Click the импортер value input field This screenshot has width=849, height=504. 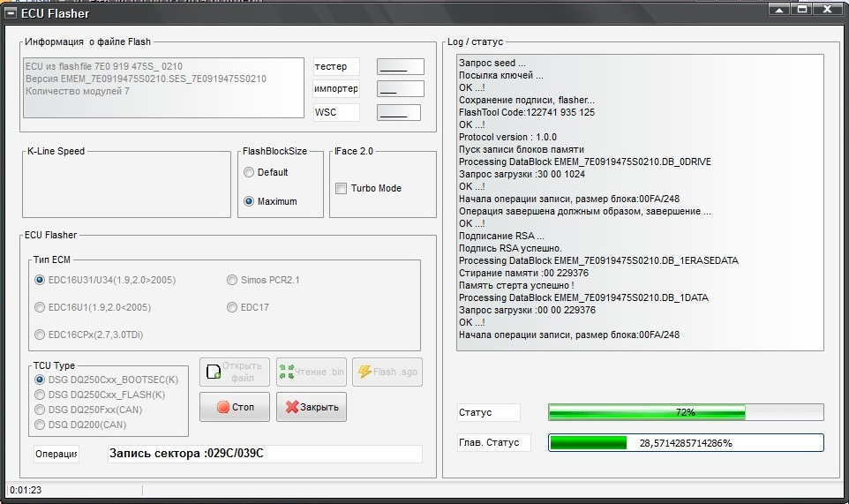pyautogui.click(x=401, y=89)
